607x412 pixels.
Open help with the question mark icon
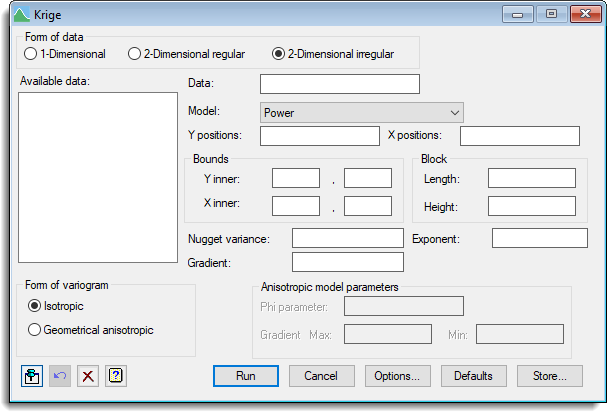click(x=116, y=376)
